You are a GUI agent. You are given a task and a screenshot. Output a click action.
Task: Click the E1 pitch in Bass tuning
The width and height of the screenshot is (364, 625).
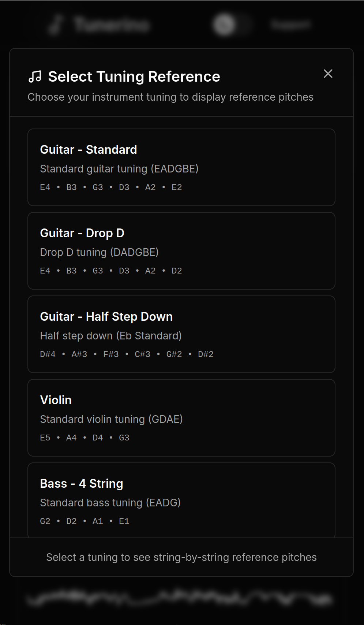124,521
